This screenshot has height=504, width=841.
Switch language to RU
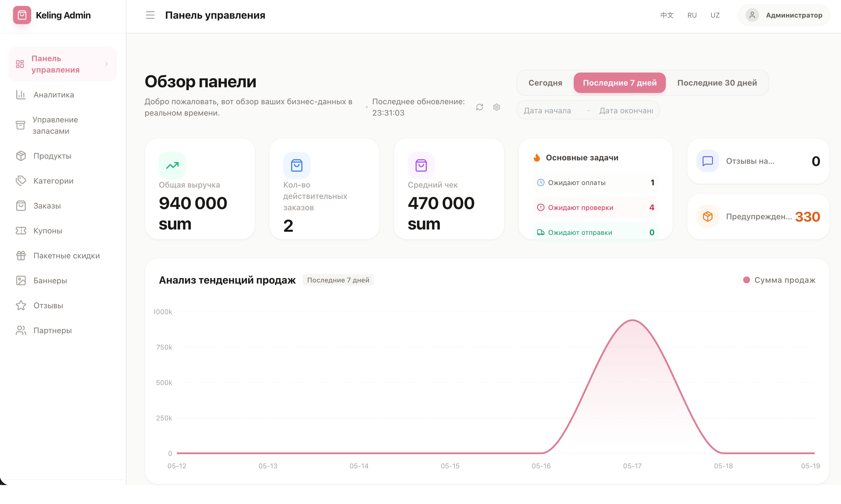pyautogui.click(x=692, y=15)
